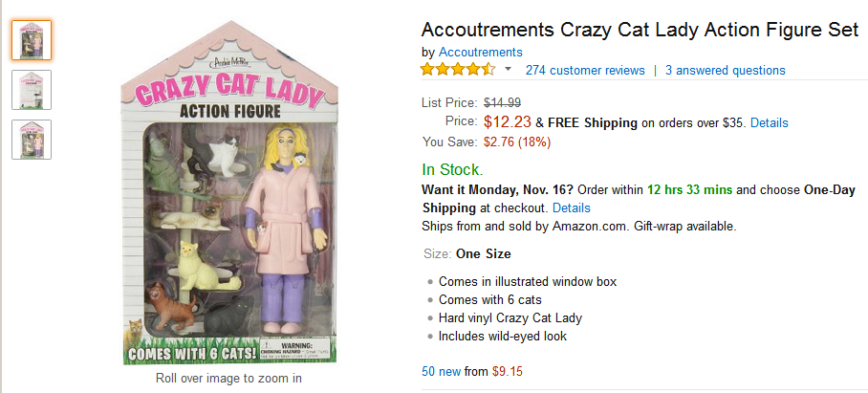Open the Accoutrements brand link
Viewport: 868px width, 393px height.
tap(481, 52)
